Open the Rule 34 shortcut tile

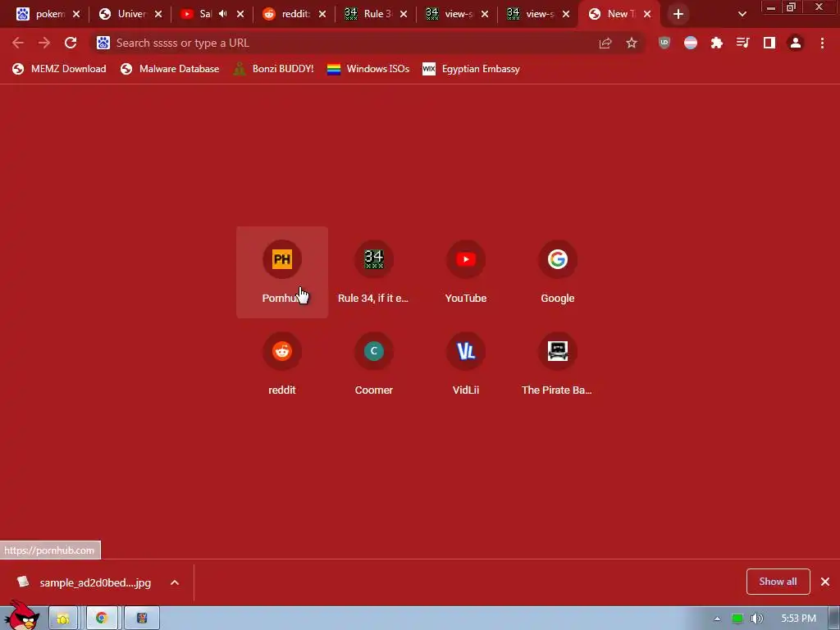point(374,272)
